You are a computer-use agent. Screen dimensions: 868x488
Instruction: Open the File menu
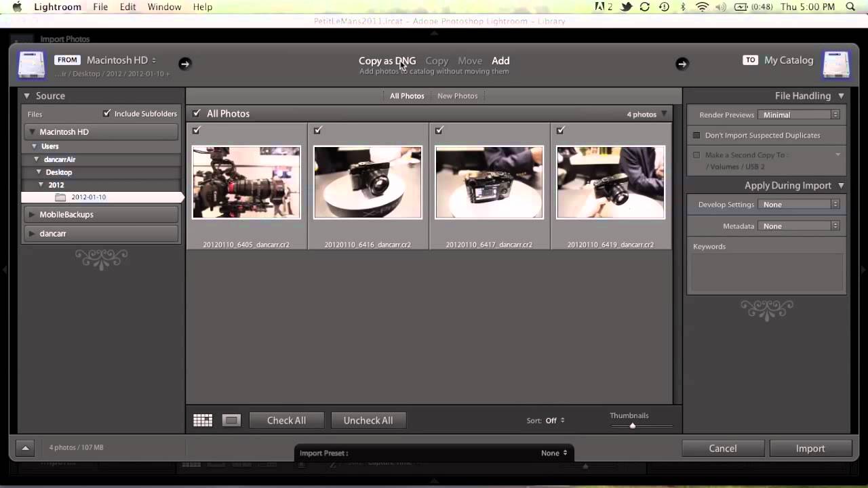tap(100, 7)
